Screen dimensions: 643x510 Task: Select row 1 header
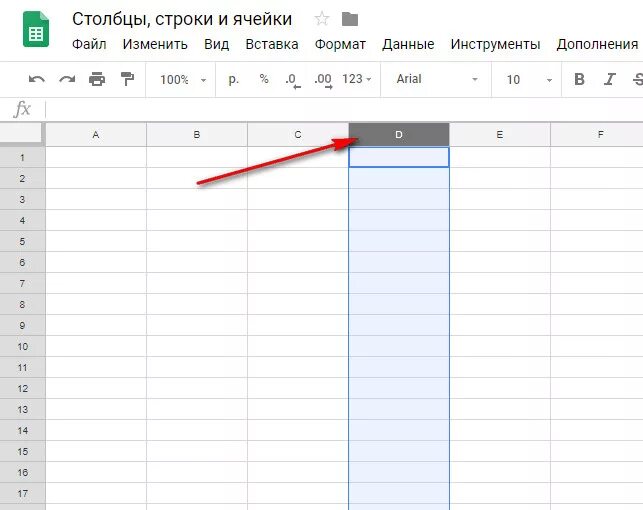point(22,157)
